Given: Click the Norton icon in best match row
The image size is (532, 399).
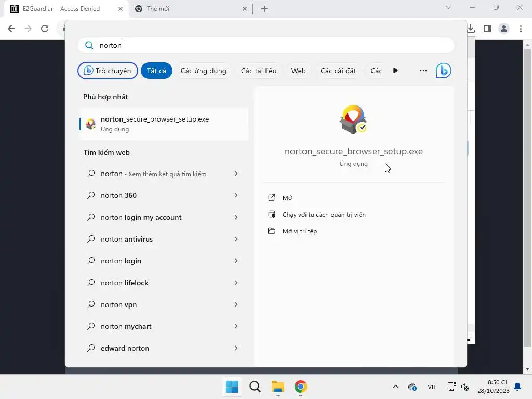Looking at the screenshot, I should 90,124.
